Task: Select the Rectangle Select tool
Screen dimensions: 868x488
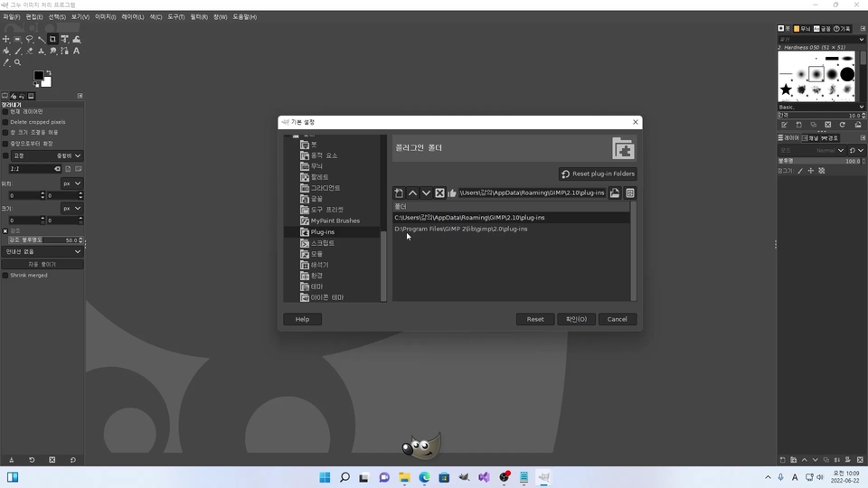Action: [18, 39]
